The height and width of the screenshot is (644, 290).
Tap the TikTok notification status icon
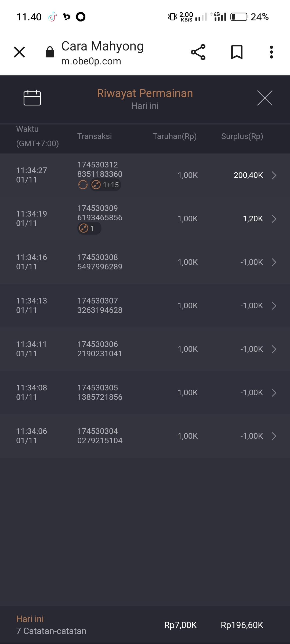point(52,17)
